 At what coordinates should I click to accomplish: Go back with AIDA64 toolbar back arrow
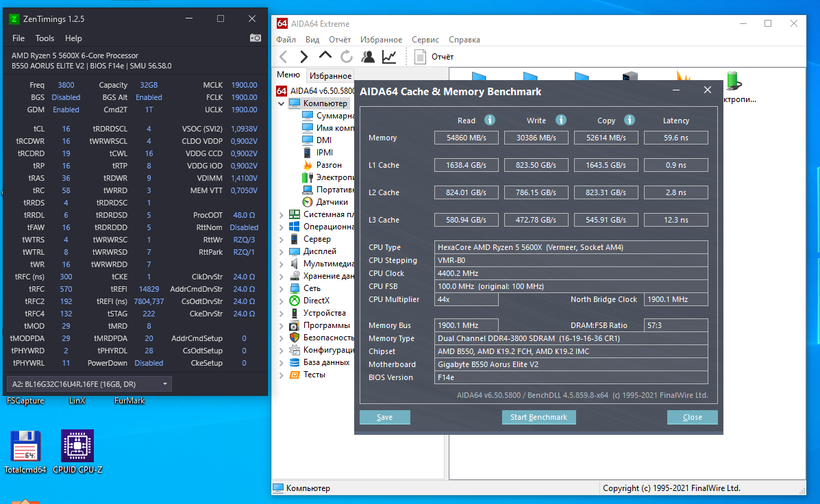point(284,56)
